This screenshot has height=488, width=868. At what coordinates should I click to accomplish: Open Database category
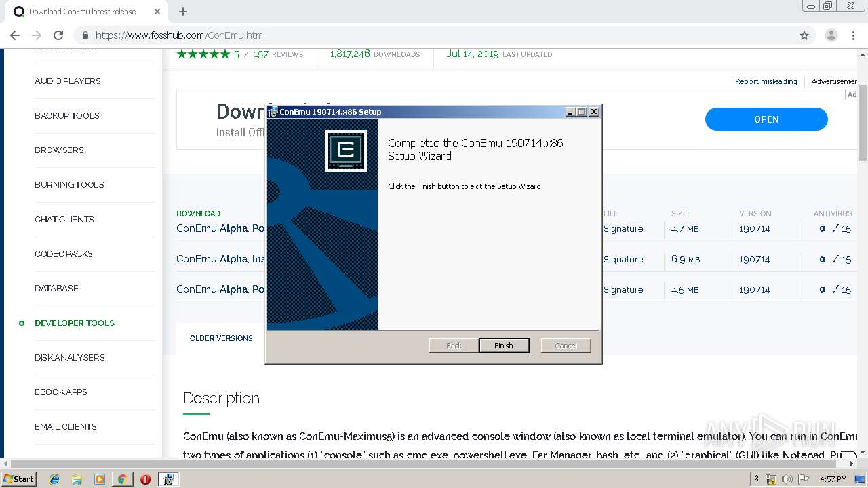56,288
